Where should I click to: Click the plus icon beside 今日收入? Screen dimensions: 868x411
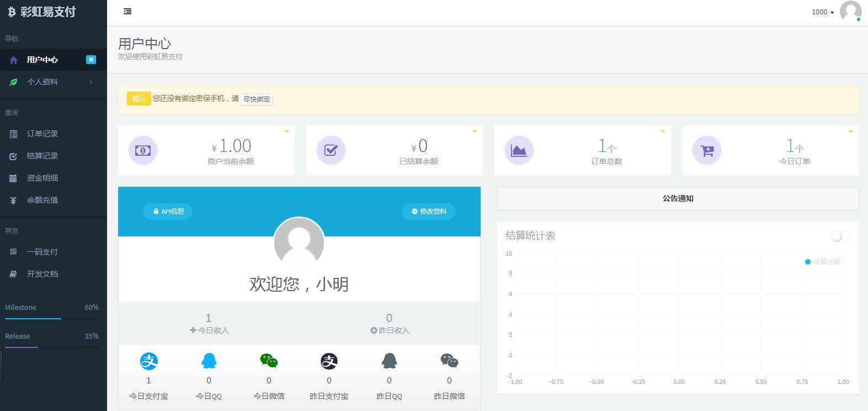pos(193,330)
